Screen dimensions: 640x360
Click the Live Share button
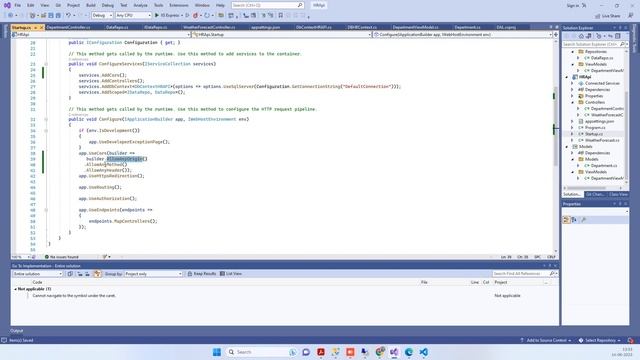608,16
